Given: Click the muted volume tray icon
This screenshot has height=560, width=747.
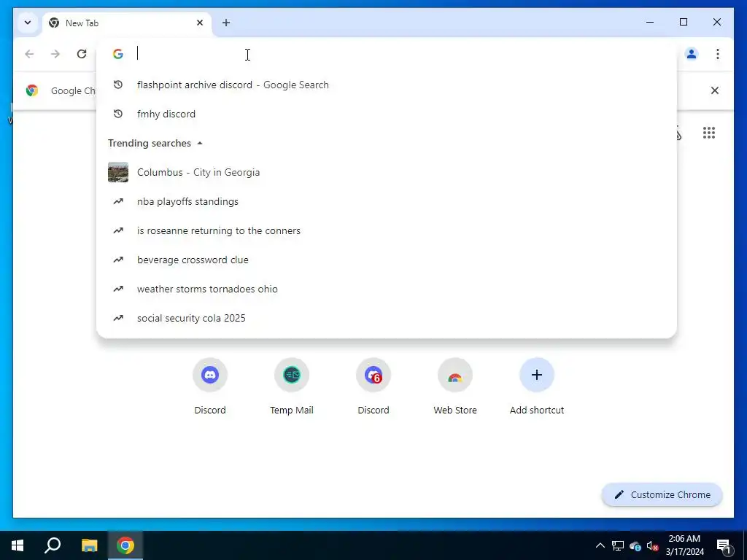Looking at the screenshot, I should (652, 545).
